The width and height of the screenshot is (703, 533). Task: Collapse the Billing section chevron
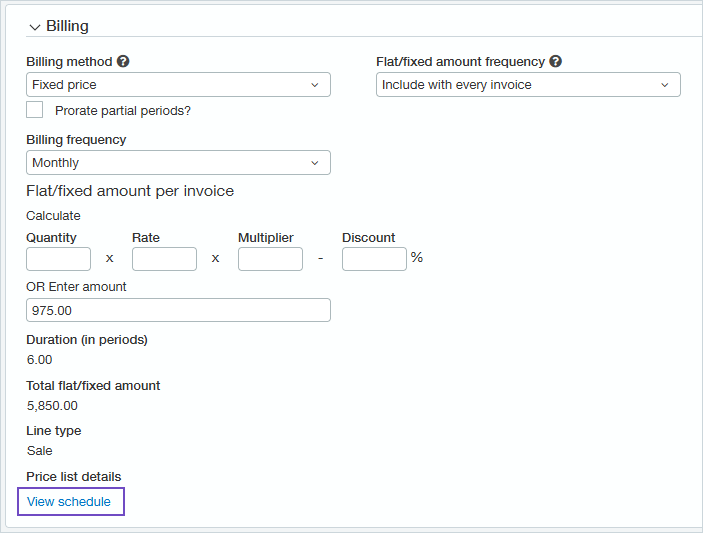35,27
